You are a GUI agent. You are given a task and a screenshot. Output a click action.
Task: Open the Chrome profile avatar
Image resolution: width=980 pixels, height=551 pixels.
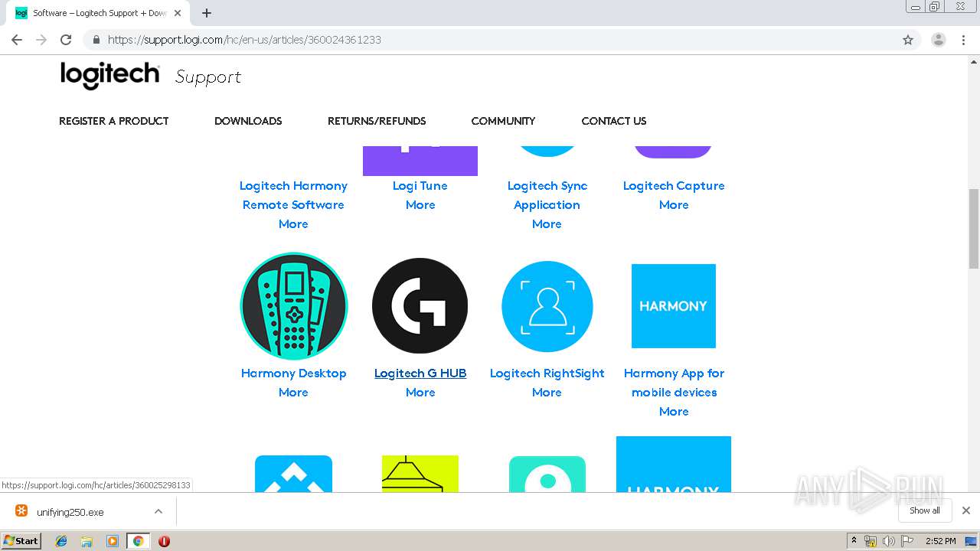pos(939,40)
